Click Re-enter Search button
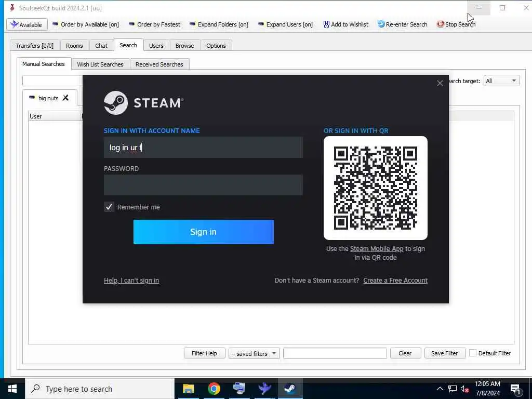Image resolution: width=532 pixels, height=399 pixels. pos(403,24)
